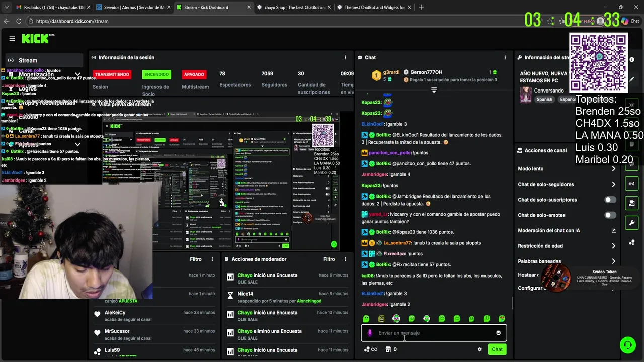This screenshot has height=362, width=644.
Task: Select Stream in the left sidebar
Action: point(43,60)
